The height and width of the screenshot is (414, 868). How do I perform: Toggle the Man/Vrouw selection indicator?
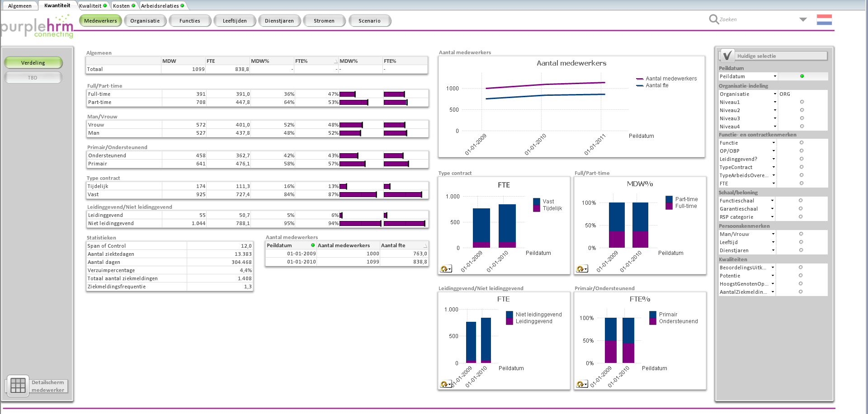point(801,234)
